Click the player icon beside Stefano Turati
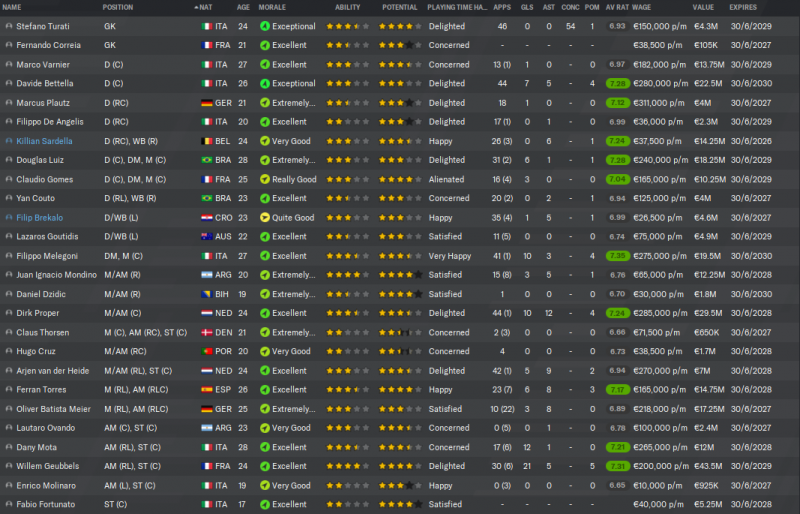 [x=9, y=26]
